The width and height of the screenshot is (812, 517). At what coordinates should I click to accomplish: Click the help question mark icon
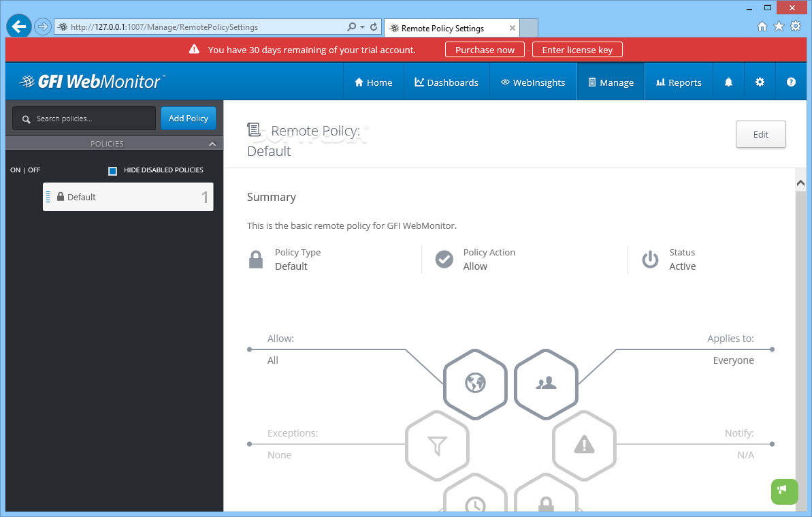click(791, 82)
